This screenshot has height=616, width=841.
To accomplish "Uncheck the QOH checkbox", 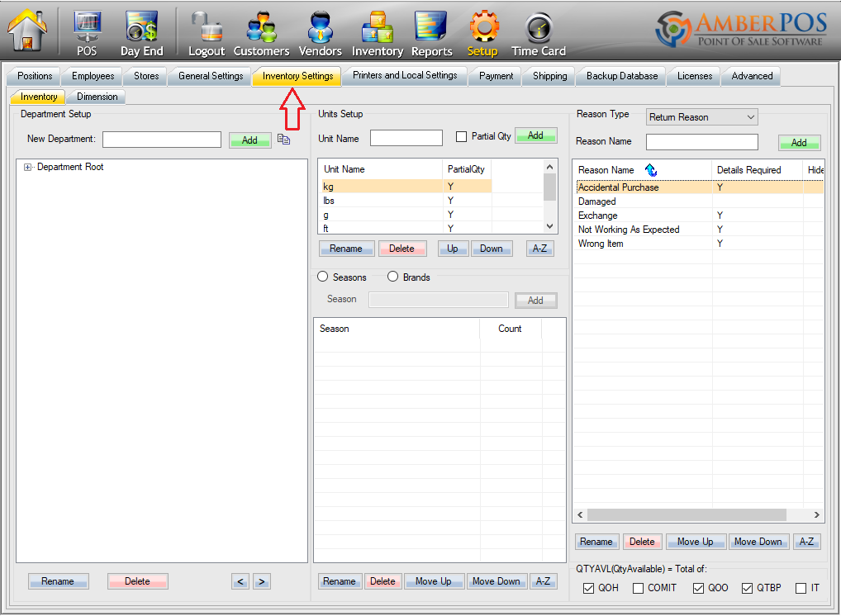I will (588, 588).
